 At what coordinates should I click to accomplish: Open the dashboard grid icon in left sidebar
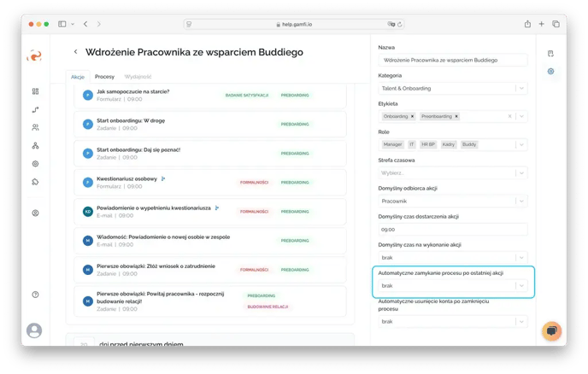35,91
